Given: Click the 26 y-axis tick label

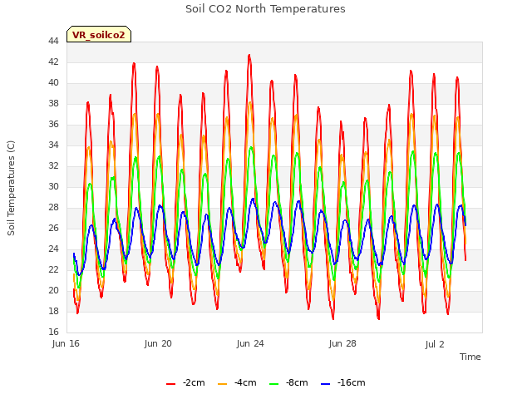Looking at the screenshot, I should tap(53, 228).
